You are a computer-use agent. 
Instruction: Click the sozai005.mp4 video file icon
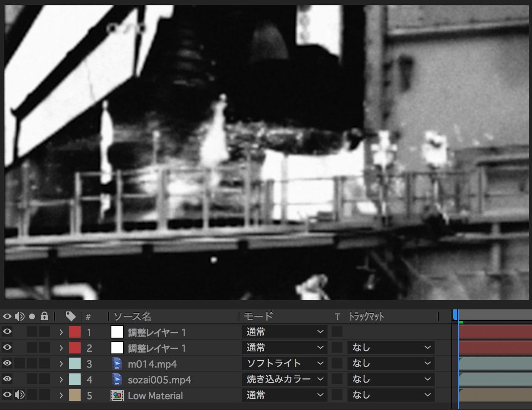[117, 380]
